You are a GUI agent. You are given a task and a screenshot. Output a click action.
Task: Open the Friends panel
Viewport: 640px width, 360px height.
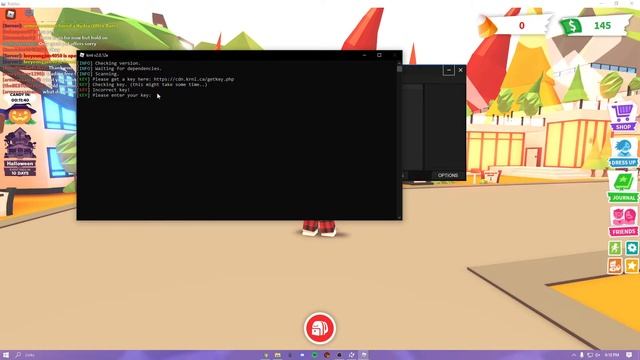click(x=624, y=222)
